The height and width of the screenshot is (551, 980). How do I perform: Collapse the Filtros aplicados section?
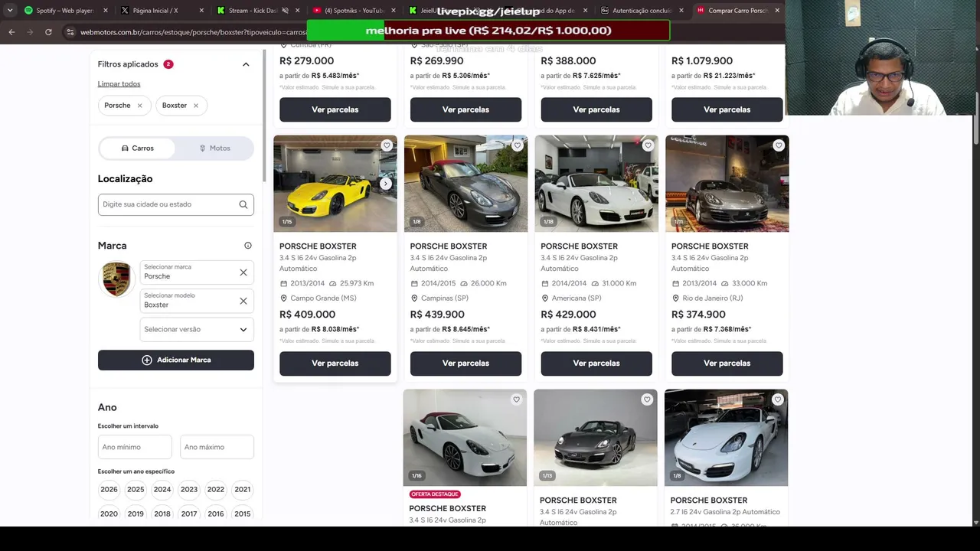pyautogui.click(x=246, y=64)
